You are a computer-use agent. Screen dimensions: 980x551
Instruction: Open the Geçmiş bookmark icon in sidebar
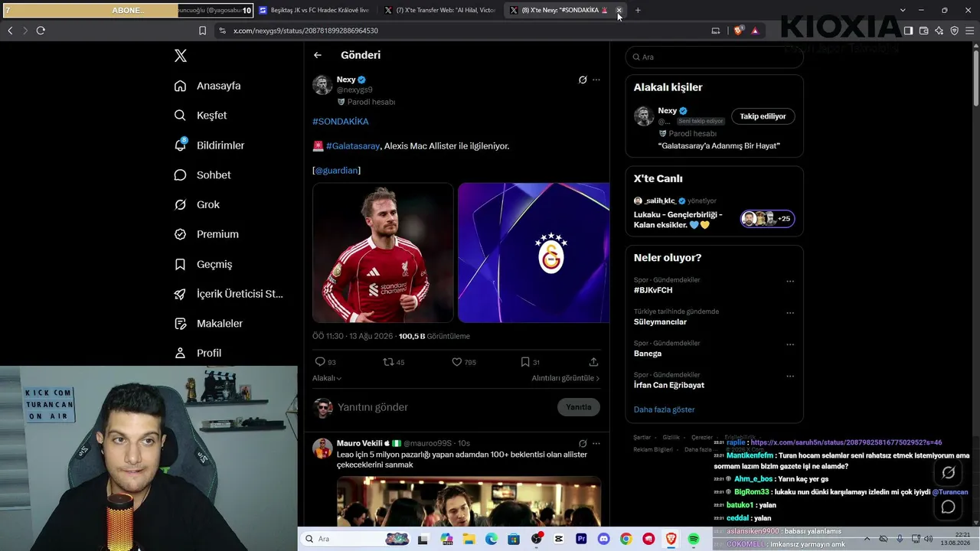click(181, 264)
